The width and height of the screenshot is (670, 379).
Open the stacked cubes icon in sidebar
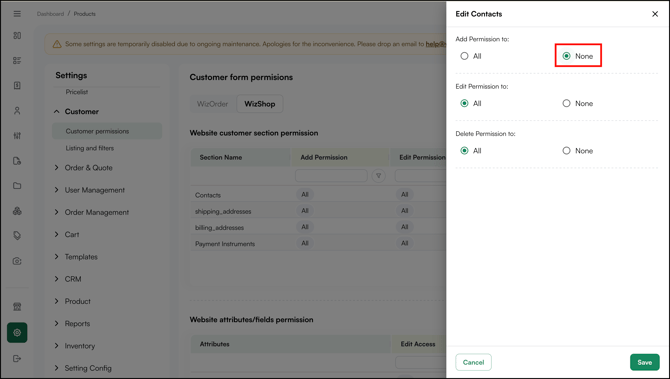(x=17, y=211)
